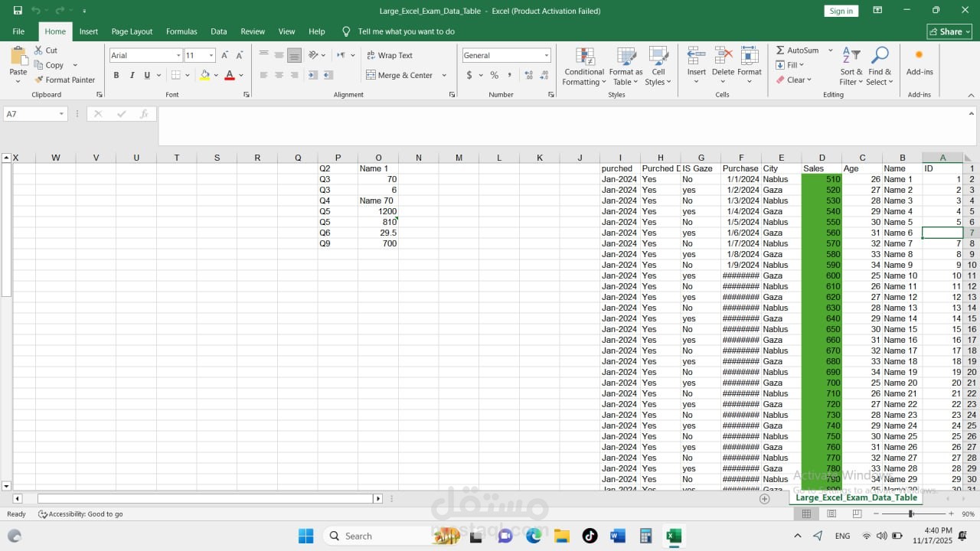Click the Sign in button
Screen dimensions: 980x551
tap(841, 11)
